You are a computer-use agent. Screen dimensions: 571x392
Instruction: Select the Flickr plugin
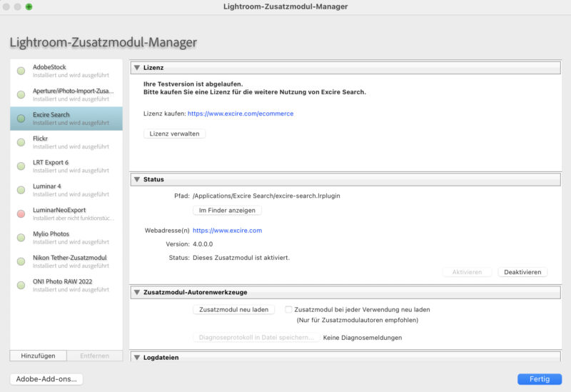click(x=66, y=142)
